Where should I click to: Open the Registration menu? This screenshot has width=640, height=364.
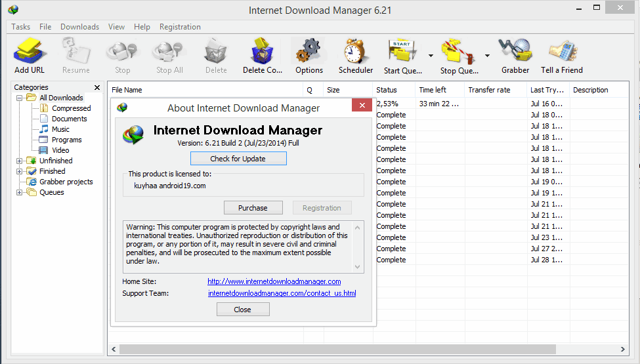[180, 27]
